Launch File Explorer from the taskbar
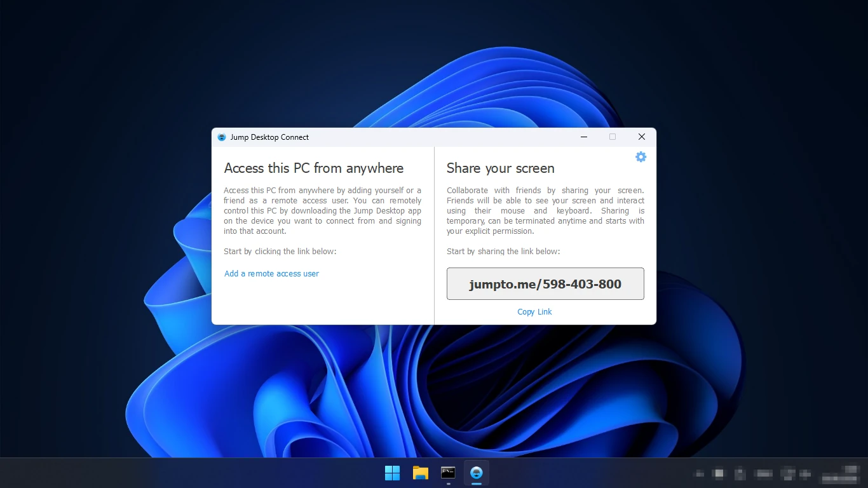868x488 pixels. (420, 473)
